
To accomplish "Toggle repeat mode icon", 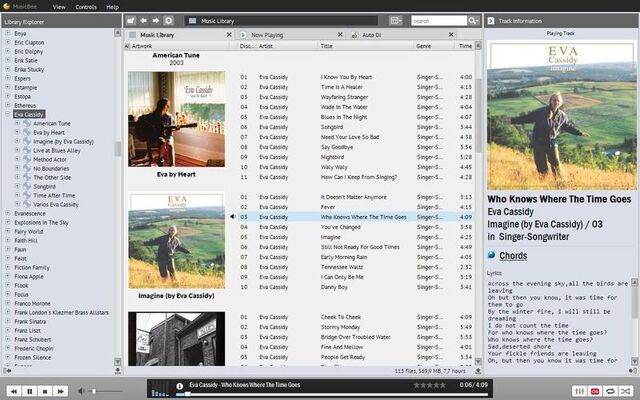I will click(x=610, y=391).
